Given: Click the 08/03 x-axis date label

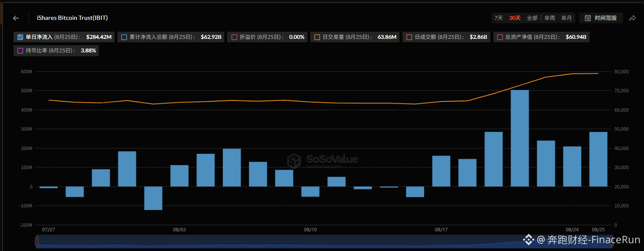Looking at the screenshot, I should (179, 229).
